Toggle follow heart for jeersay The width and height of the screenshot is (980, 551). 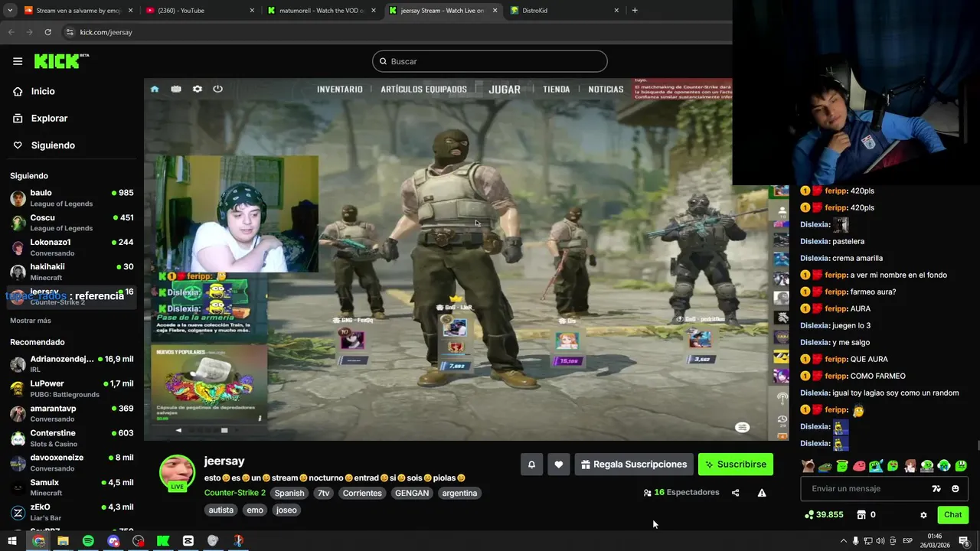pos(558,465)
